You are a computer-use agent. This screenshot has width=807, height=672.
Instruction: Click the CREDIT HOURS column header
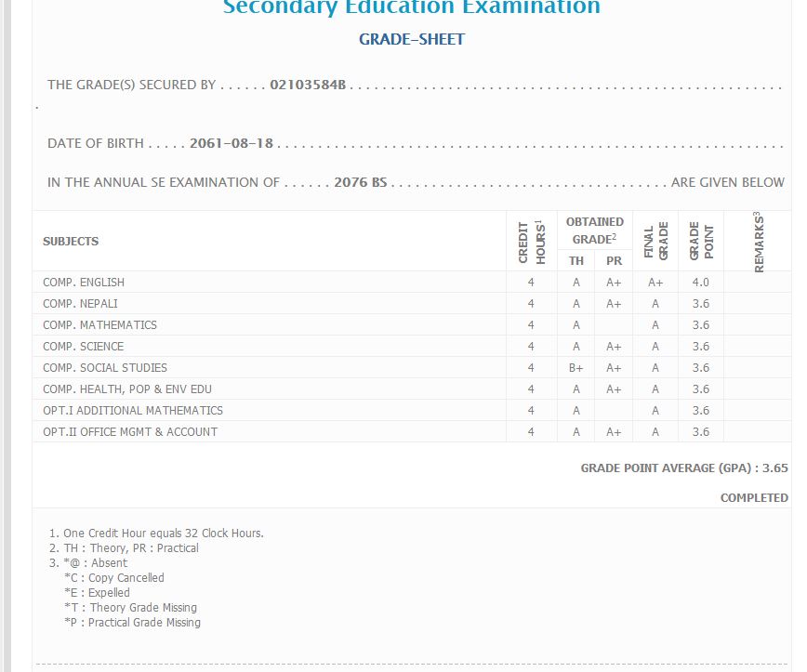click(x=531, y=242)
